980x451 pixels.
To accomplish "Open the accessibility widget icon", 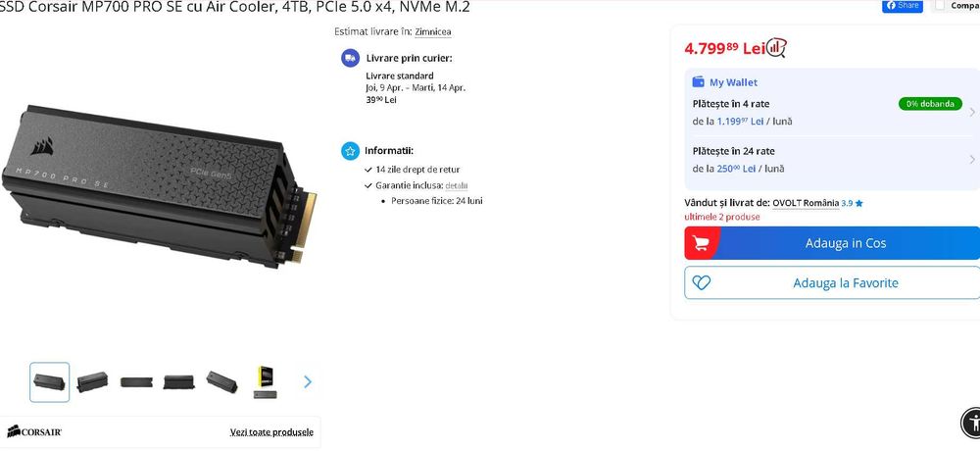I will coord(970,423).
